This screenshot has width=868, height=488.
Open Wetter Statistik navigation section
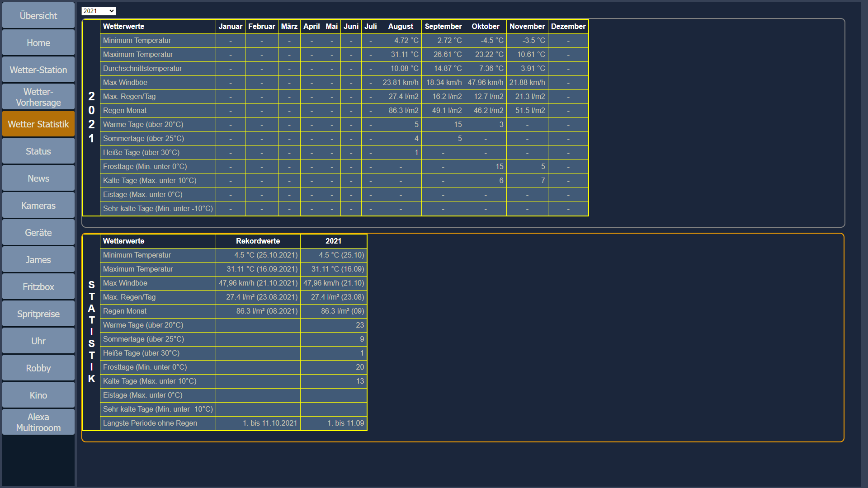39,125
